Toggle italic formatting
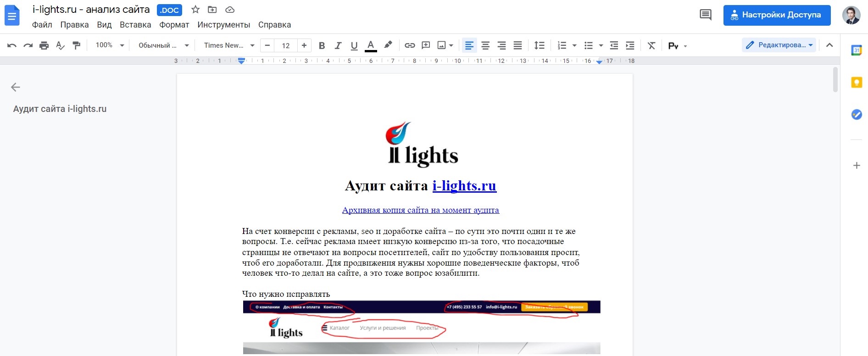The image size is (868, 356). 338,45
